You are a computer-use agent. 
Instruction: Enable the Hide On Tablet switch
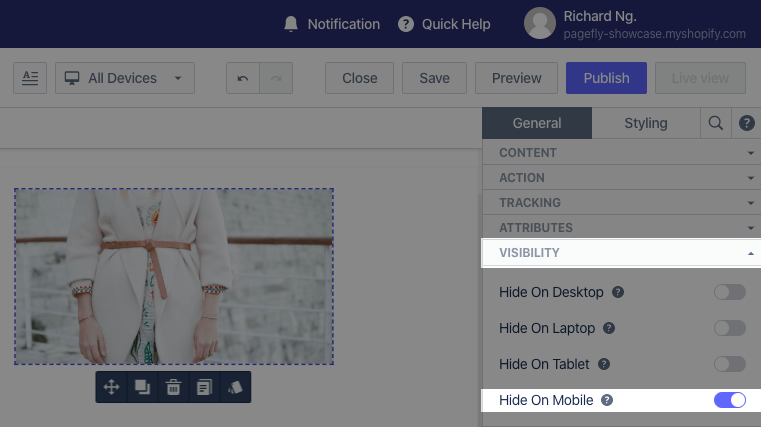click(729, 364)
